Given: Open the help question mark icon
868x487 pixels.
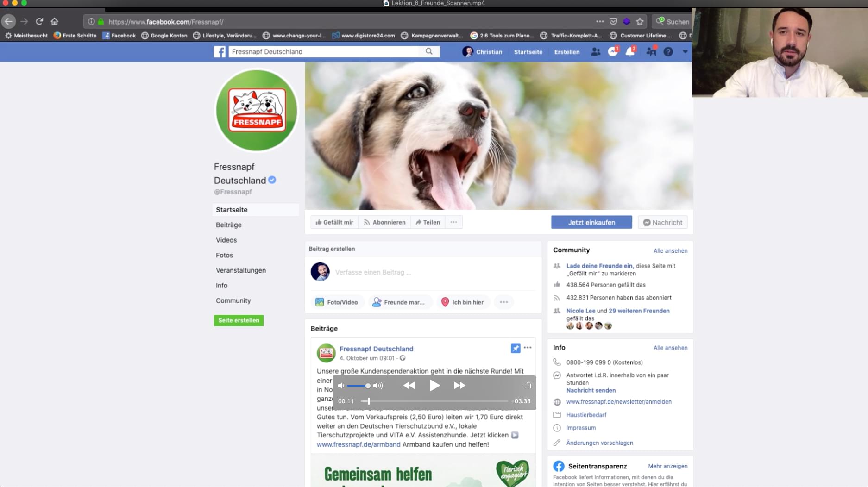Looking at the screenshot, I should (668, 52).
